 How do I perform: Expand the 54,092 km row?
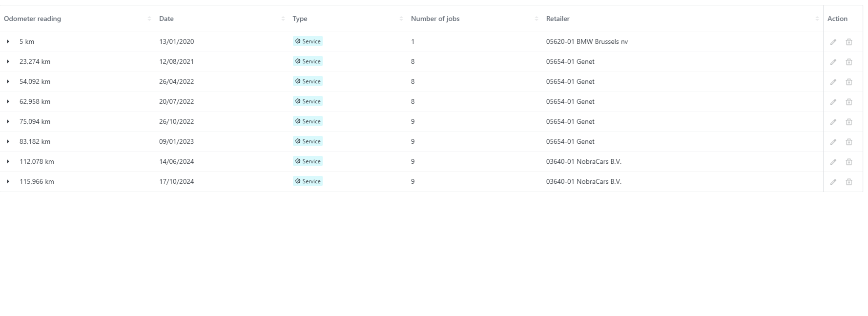click(x=8, y=81)
